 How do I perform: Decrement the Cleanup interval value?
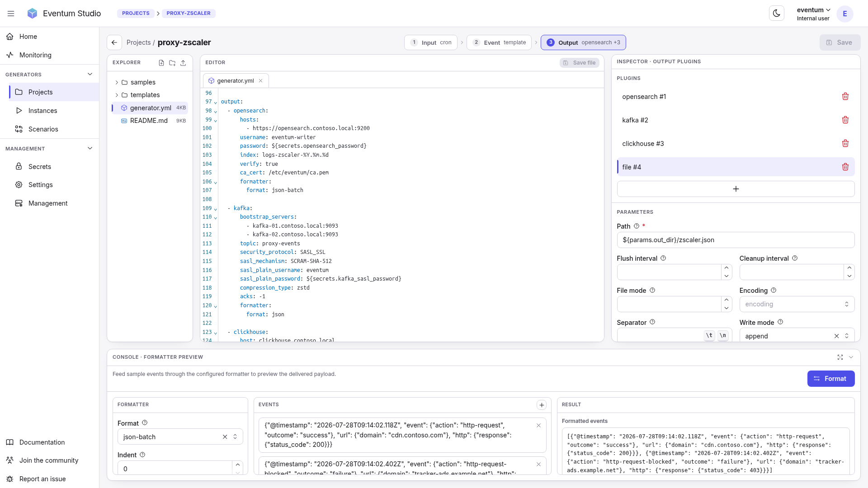[x=849, y=276]
